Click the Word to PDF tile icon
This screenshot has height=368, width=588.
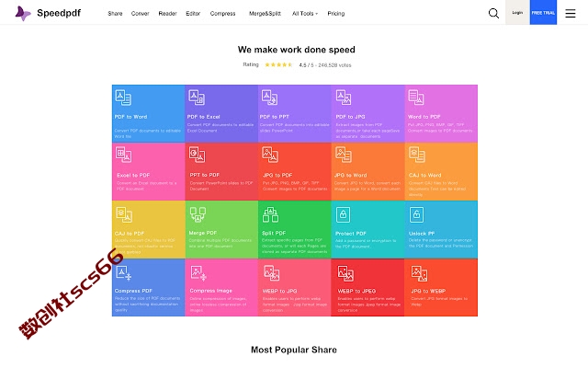(x=416, y=98)
